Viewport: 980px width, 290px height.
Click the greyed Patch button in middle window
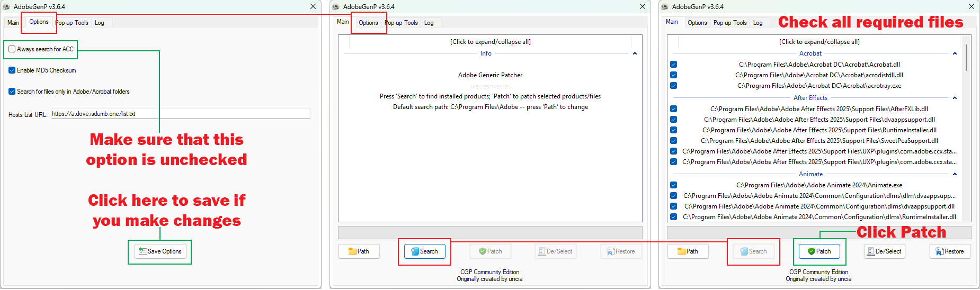(491, 251)
